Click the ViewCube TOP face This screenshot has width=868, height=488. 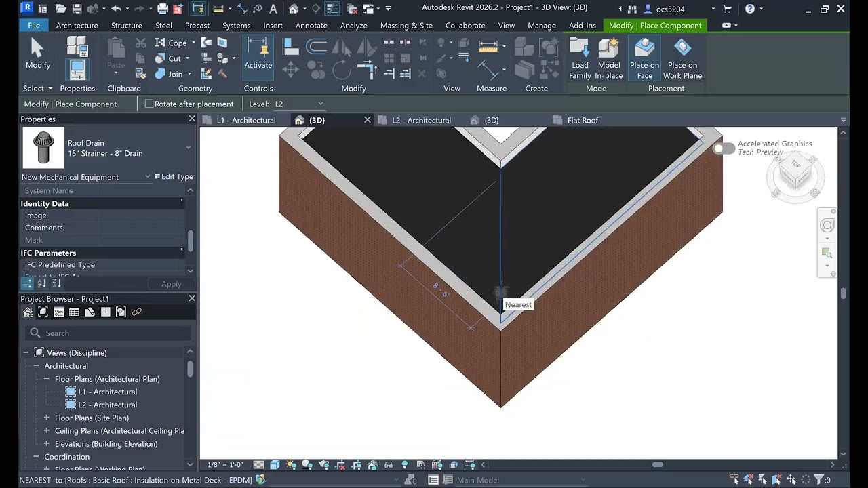point(795,165)
